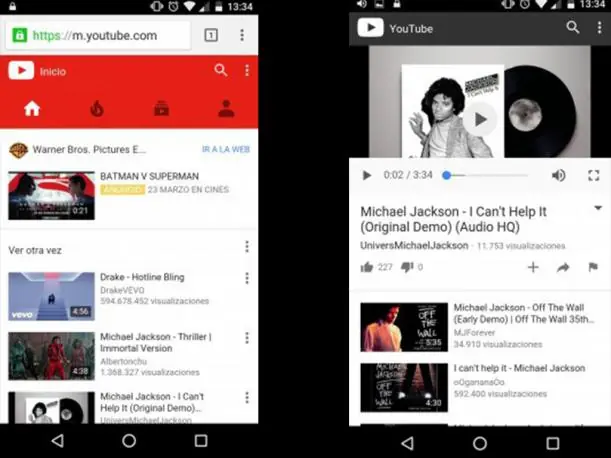Open the three-dot menu in the dark YouTube header
Viewport: 611px width, 458px height.
(x=599, y=28)
